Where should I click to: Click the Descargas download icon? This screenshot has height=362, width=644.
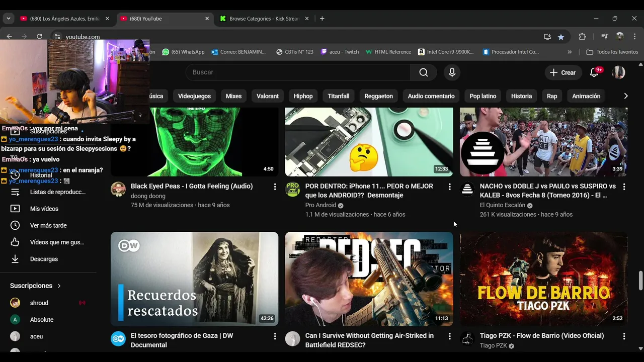pos(15,259)
